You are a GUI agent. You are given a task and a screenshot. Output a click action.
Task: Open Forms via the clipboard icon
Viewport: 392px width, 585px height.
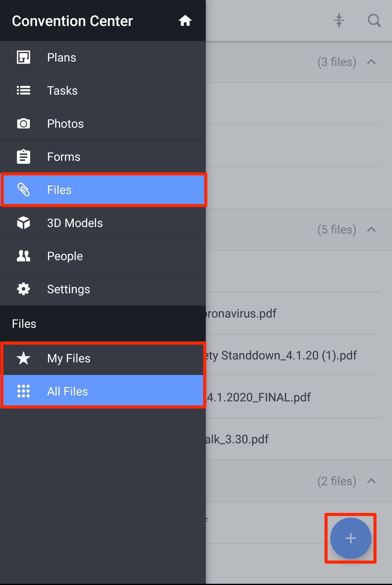point(24,156)
